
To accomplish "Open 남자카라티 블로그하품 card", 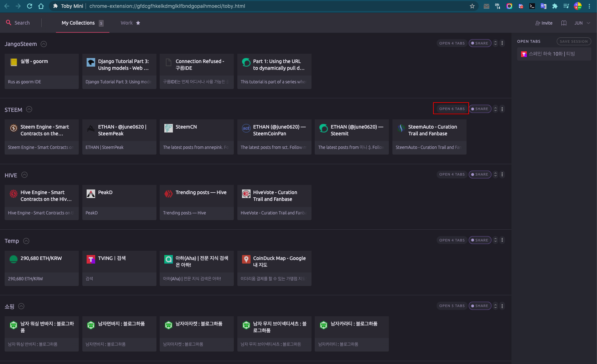I will point(352,334).
